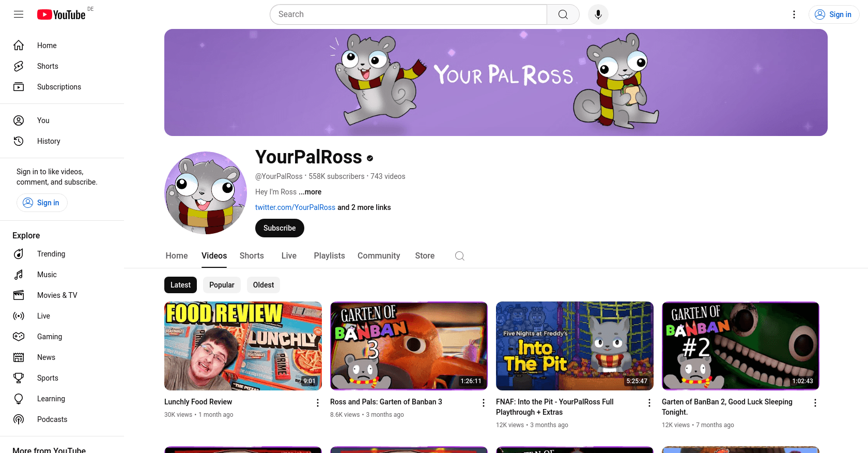868x453 pixels.
Task: Expand channel description with ...more
Action: 310,192
